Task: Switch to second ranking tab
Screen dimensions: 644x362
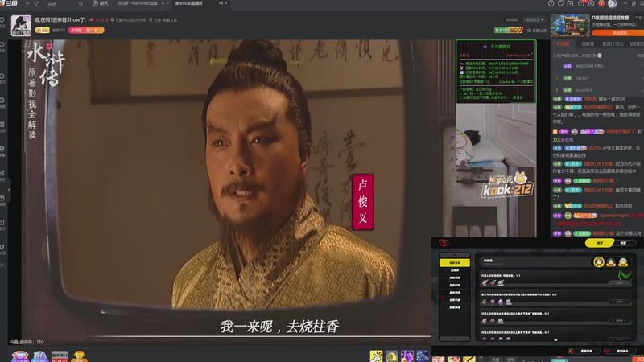Action: 588,44
